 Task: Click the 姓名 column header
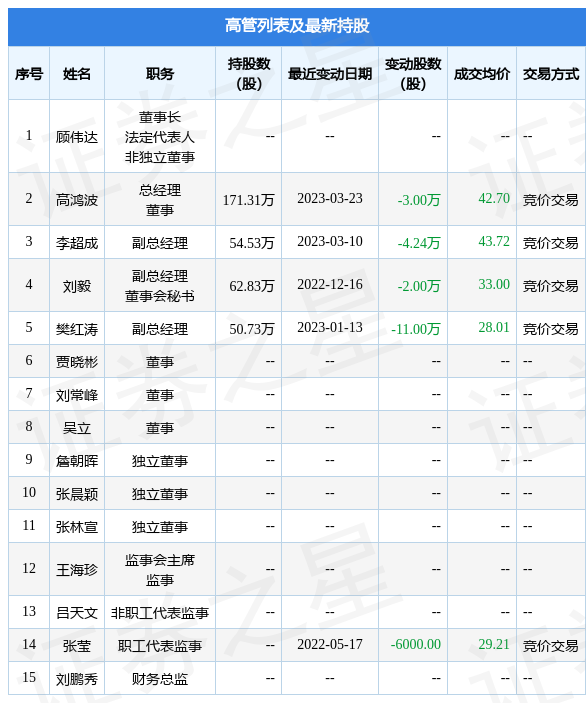point(77,74)
